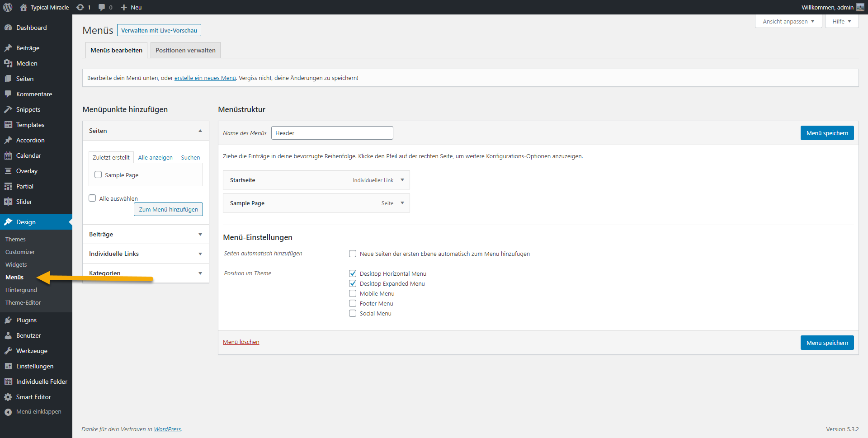Open the Suchen tab in Seiten panel

(190, 157)
